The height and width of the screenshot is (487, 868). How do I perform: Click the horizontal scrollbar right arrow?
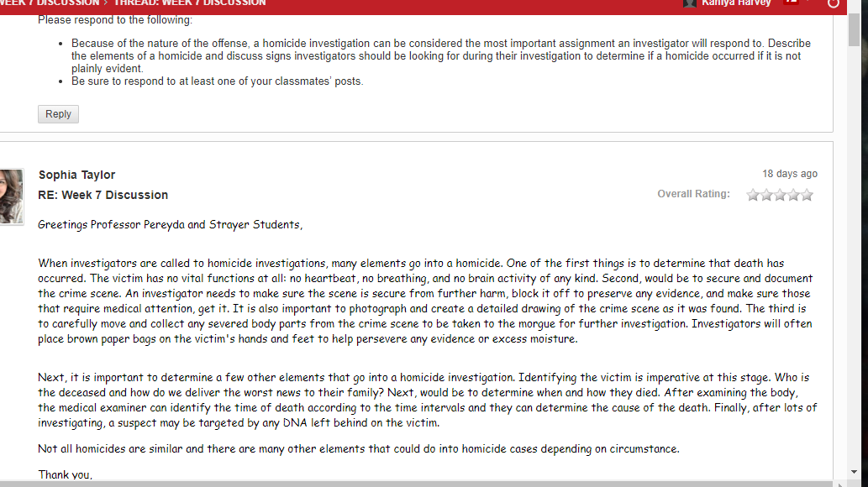click(x=841, y=484)
